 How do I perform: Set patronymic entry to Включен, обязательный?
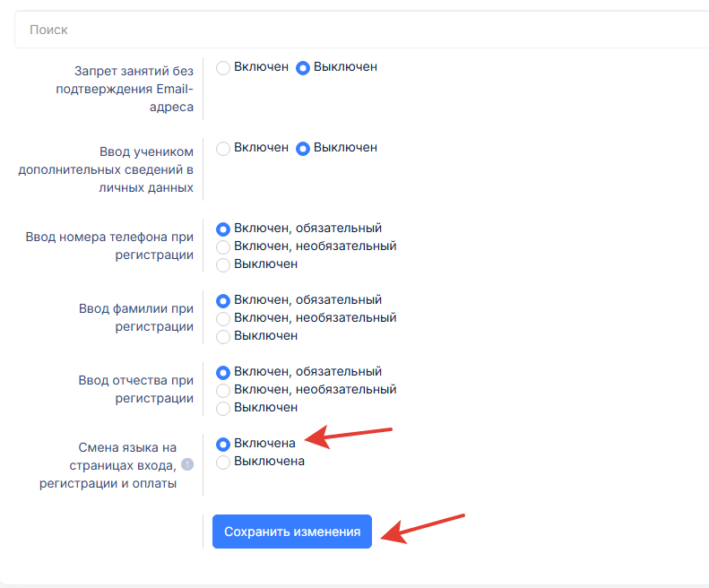(x=223, y=372)
